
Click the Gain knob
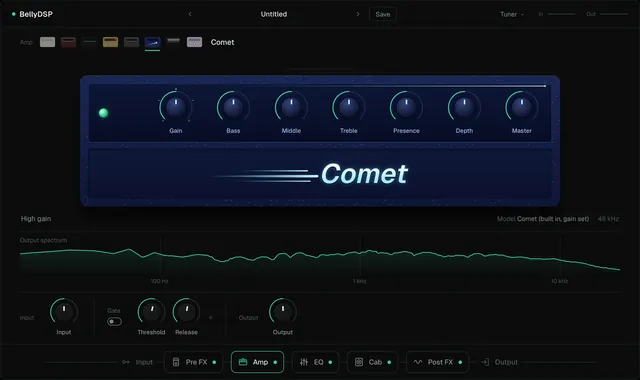176,107
